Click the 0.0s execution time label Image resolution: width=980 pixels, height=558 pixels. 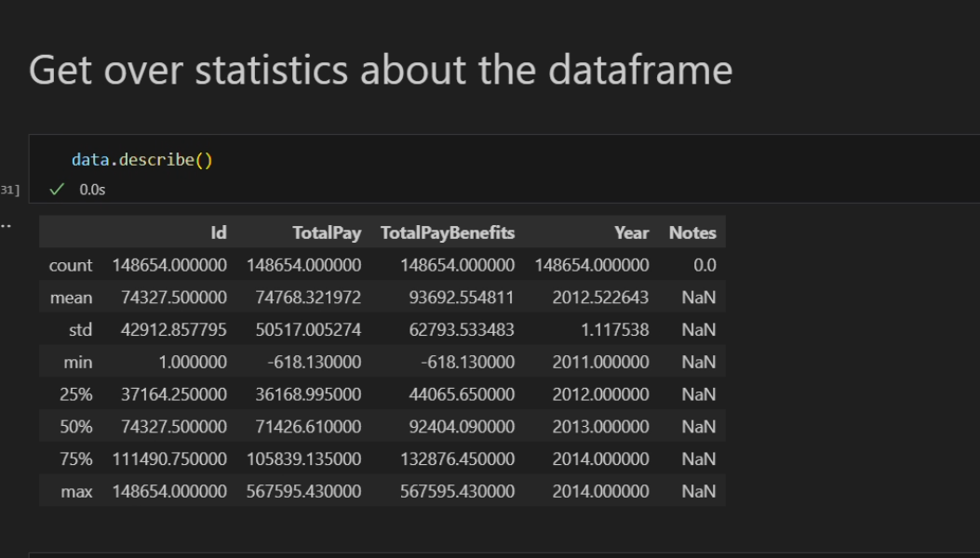click(x=92, y=189)
